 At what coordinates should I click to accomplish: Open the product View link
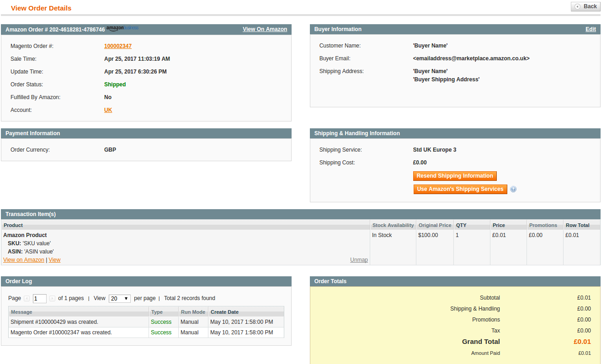[54, 260]
